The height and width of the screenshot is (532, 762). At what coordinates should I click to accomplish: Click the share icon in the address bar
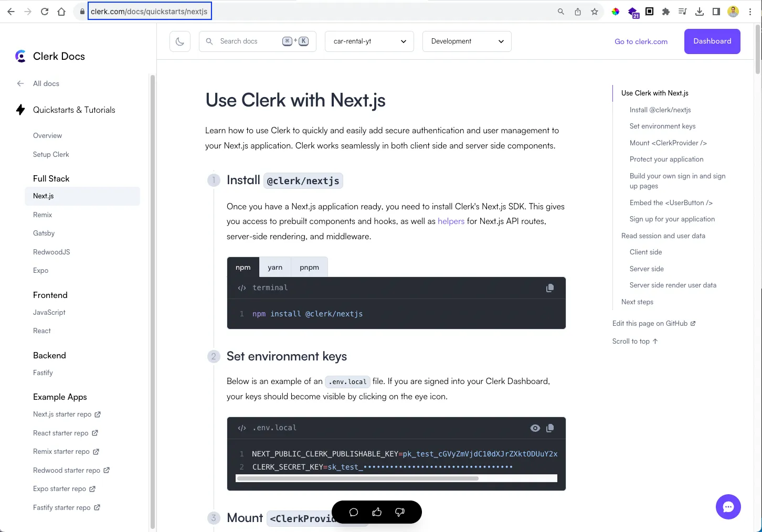pyautogui.click(x=578, y=12)
